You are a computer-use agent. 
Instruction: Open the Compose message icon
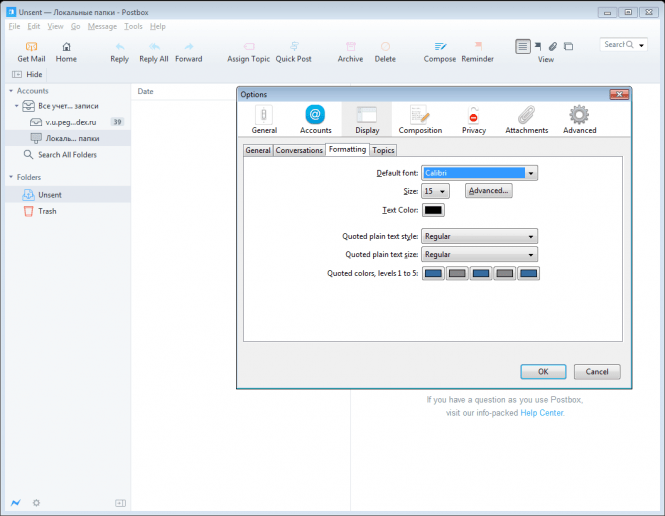click(x=440, y=46)
